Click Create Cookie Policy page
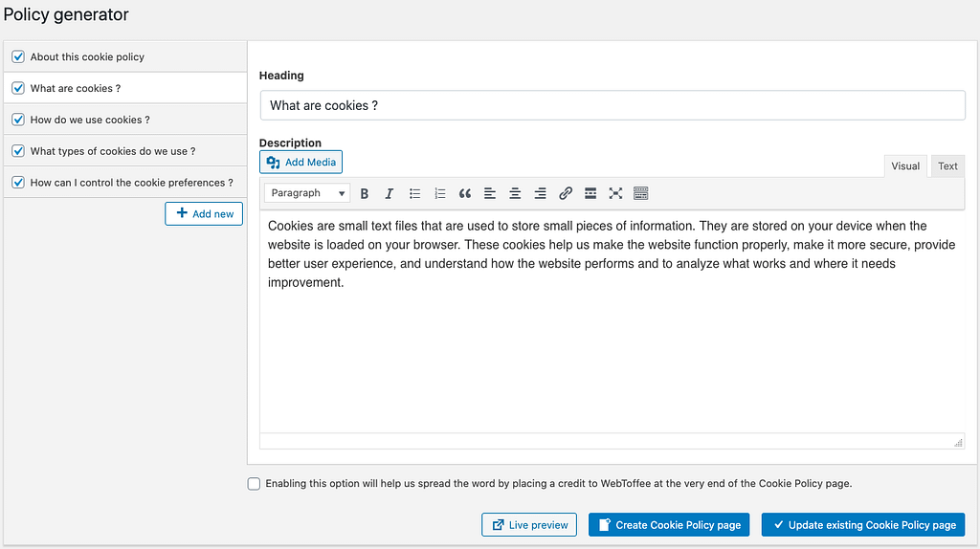Screen dimensions: 980x549 (669, 525)
